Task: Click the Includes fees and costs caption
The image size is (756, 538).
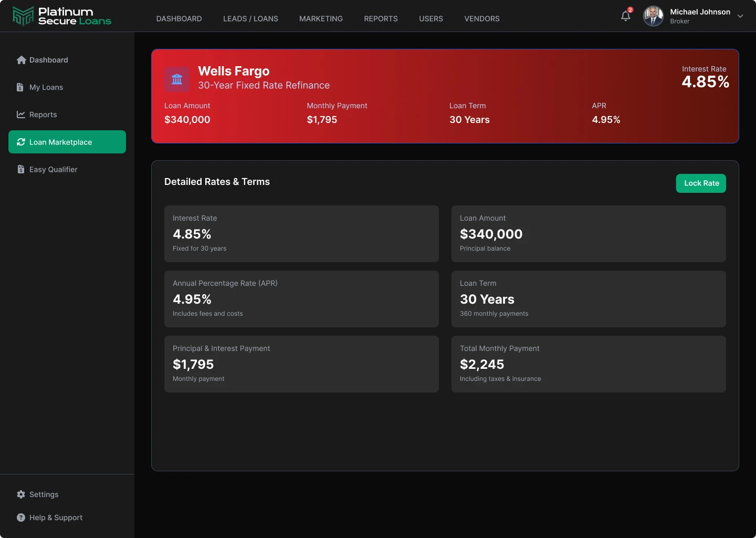Action: pyautogui.click(x=208, y=314)
